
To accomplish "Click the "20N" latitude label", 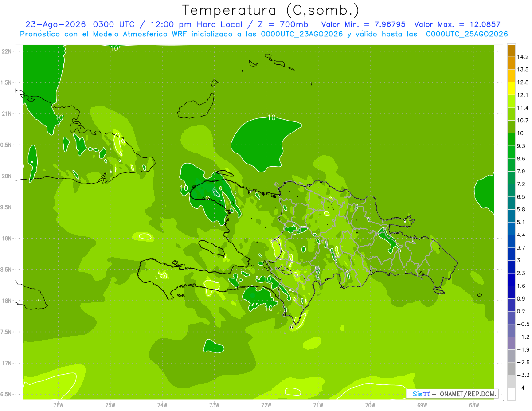I will (x=7, y=176).
